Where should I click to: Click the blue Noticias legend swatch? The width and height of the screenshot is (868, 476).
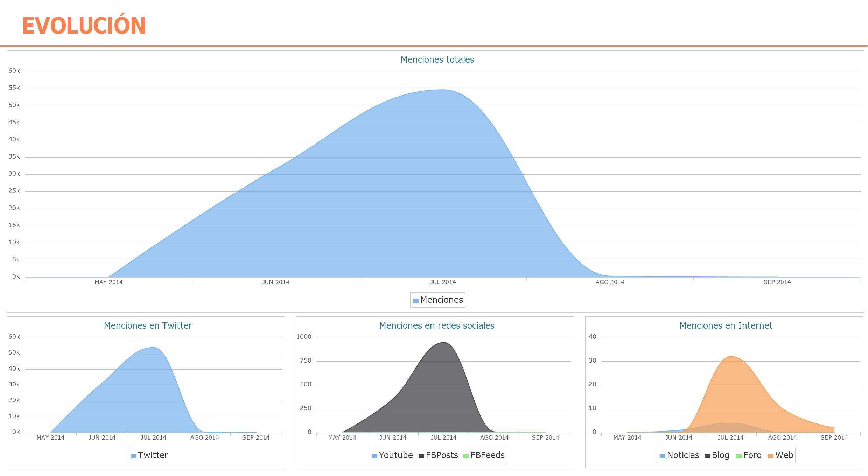662,456
